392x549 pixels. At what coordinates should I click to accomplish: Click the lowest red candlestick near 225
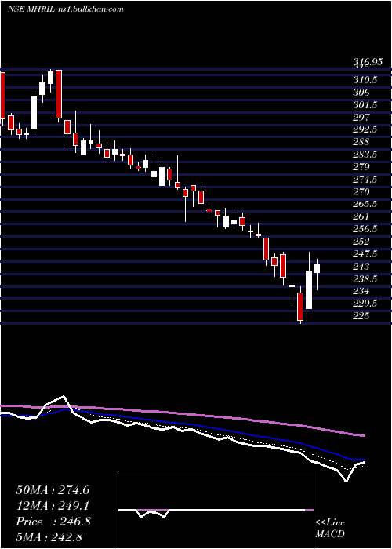tap(300, 307)
